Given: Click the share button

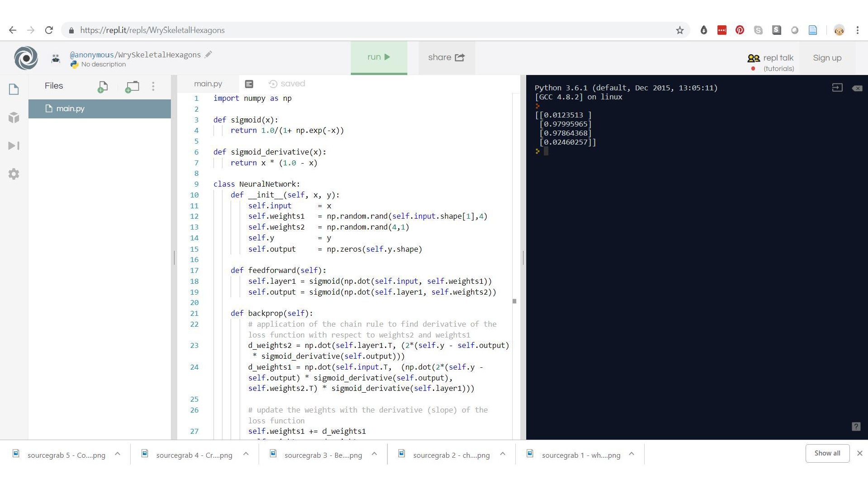Looking at the screenshot, I should pyautogui.click(x=446, y=57).
